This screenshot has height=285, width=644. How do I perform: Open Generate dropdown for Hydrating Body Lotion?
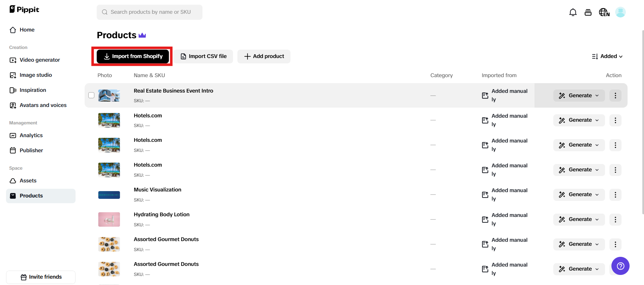(x=579, y=220)
